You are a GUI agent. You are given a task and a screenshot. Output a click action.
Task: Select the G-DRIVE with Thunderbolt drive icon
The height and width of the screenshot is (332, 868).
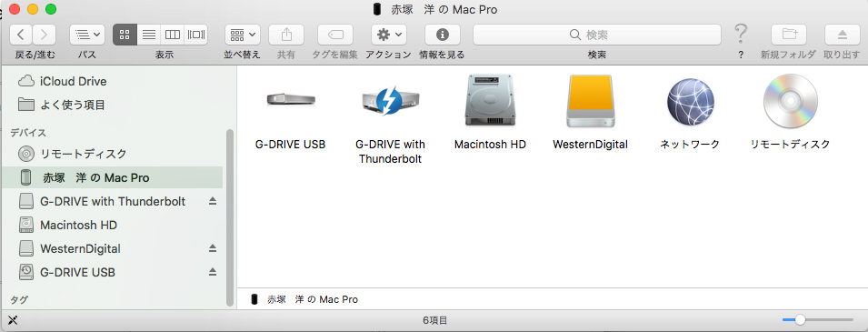coord(390,101)
